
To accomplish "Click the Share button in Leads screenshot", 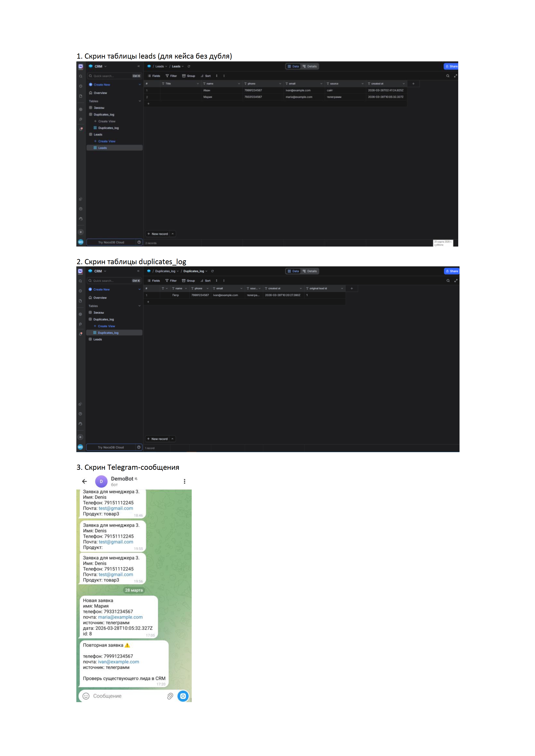I will [x=451, y=66].
